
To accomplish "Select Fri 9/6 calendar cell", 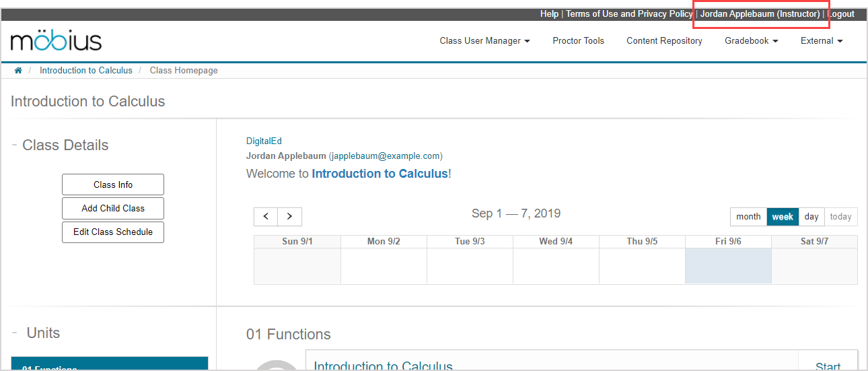I will 728,265.
